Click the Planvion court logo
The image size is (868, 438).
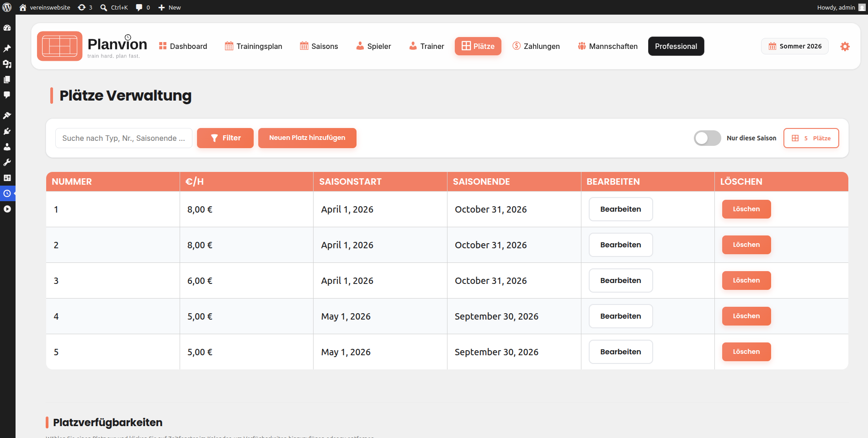coord(60,46)
